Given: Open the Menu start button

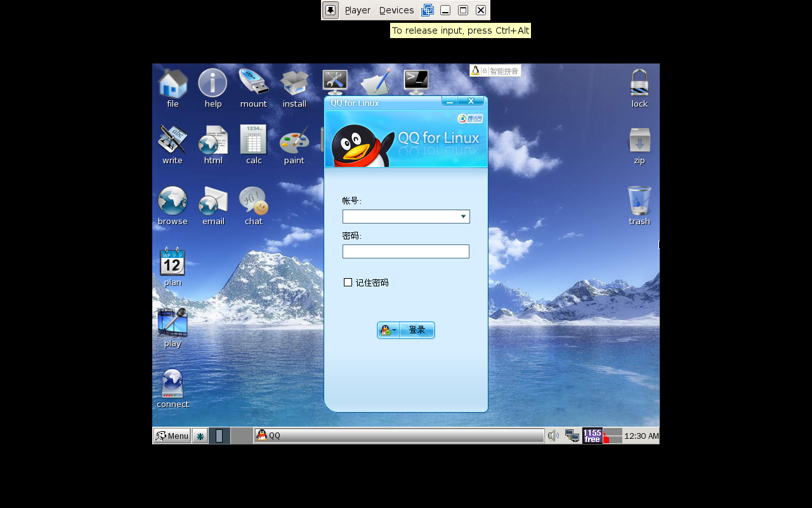Looking at the screenshot, I should click(172, 436).
